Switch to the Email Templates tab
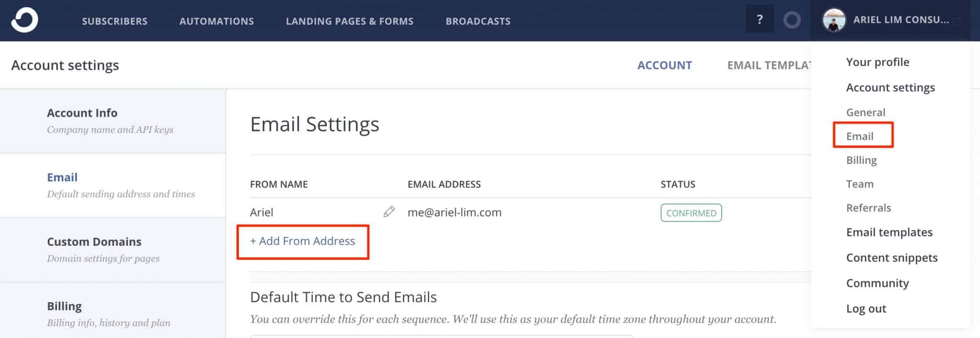 click(x=769, y=65)
